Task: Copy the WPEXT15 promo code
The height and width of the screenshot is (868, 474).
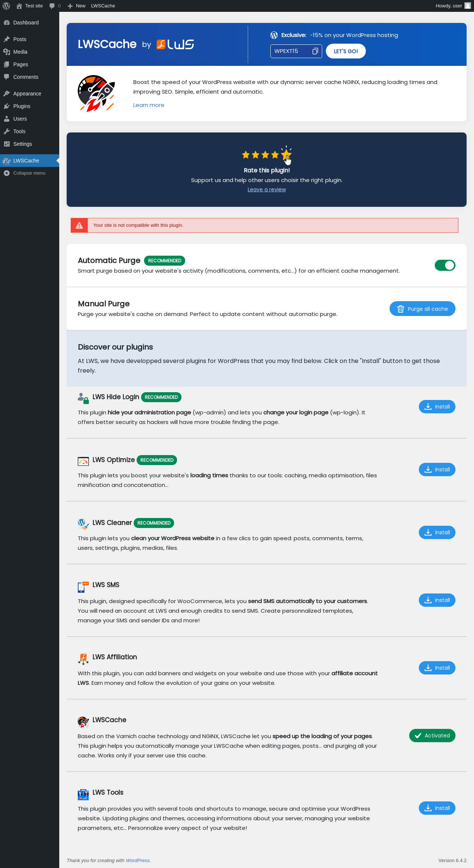Action: 315,51
